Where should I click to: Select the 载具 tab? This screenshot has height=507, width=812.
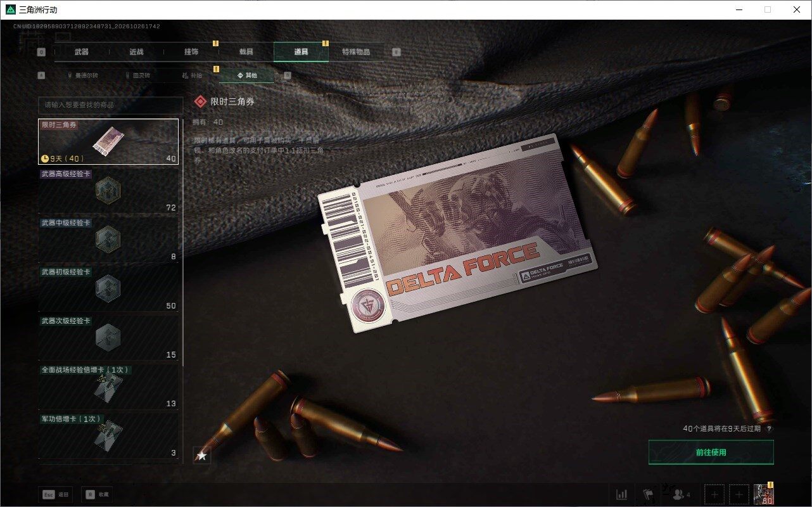[246, 52]
